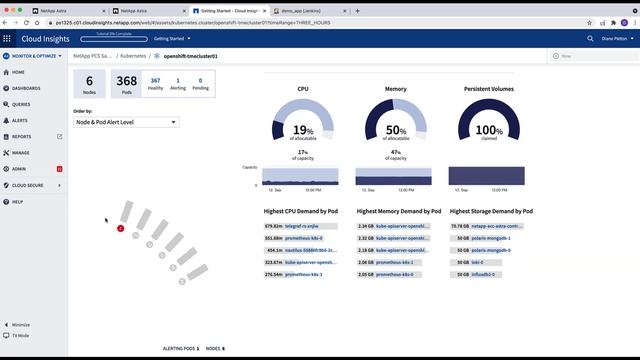The height and width of the screenshot is (360, 640).
Task: Open browser home page button
Action: tap(37, 23)
